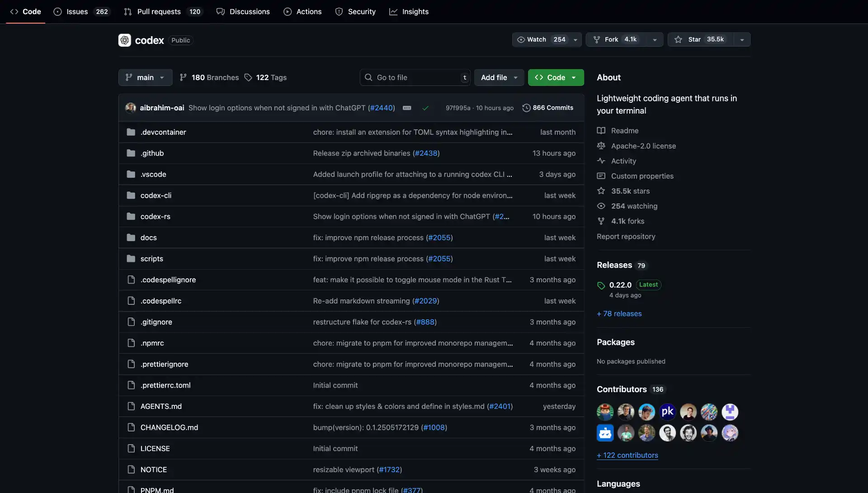The height and width of the screenshot is (493, 868).
Task: Open the scripts folder
Action: pyautogui.click(x=151, y=259)
